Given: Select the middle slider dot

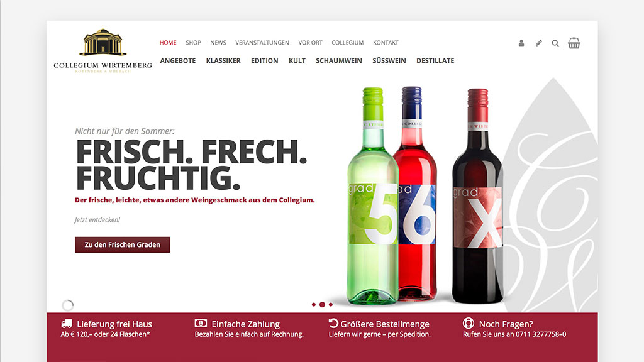Looking at the screenshot, I should 323,305.
